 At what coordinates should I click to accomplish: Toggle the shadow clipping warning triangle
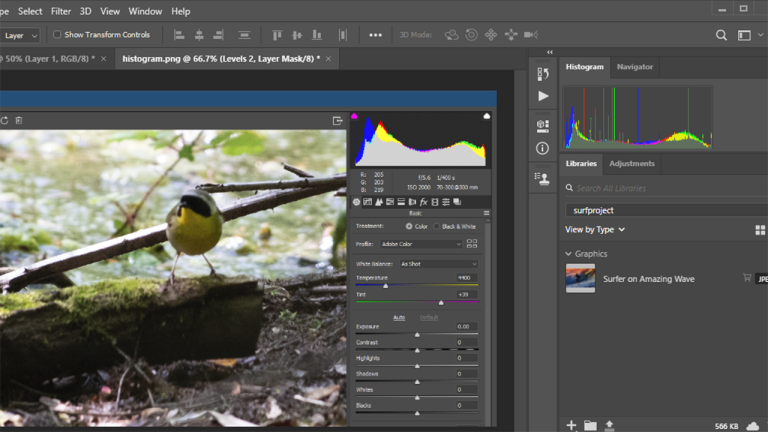[354, 116]
